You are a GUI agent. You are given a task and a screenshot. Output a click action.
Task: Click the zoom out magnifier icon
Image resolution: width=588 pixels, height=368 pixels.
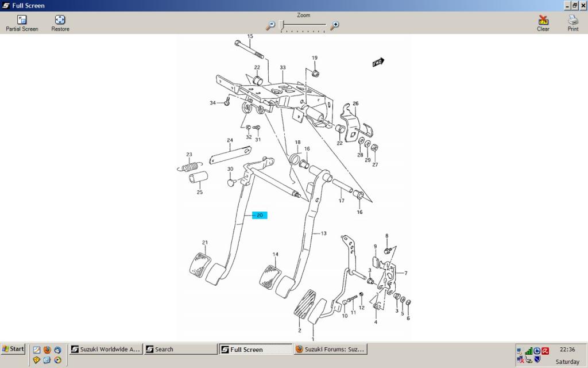(x=270, y=25)
